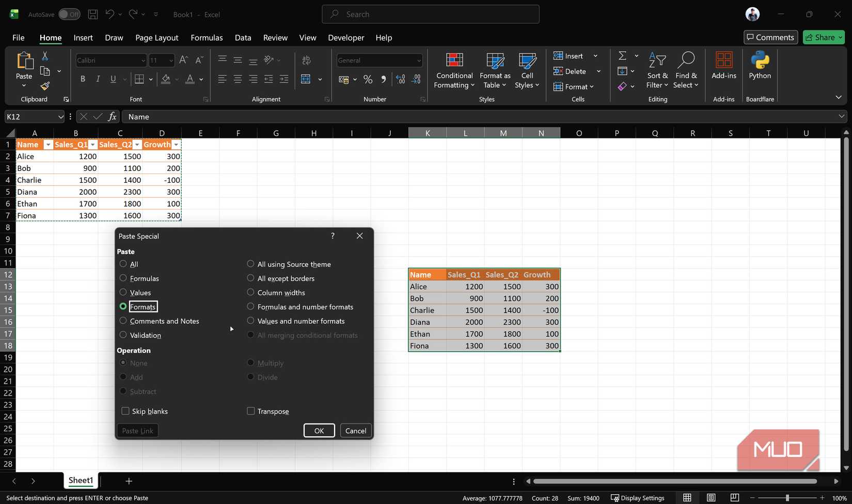The image size is (852, 504).
Task: Select the Values paste option
Action: point(123,292)
